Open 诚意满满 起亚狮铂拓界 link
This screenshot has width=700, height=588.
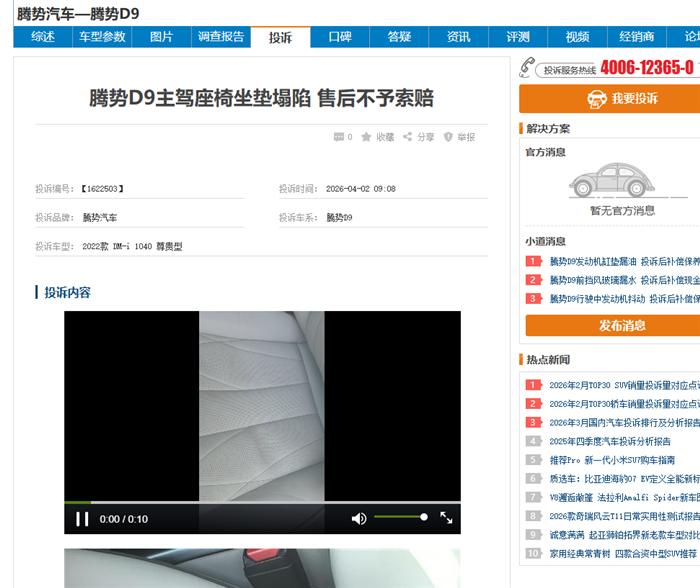point(625,535)
